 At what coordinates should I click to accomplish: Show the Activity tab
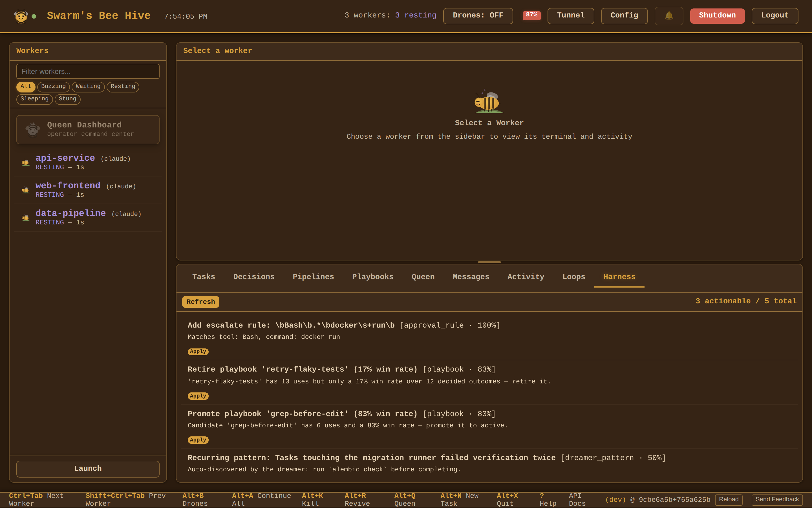click(x=526, y=277)
